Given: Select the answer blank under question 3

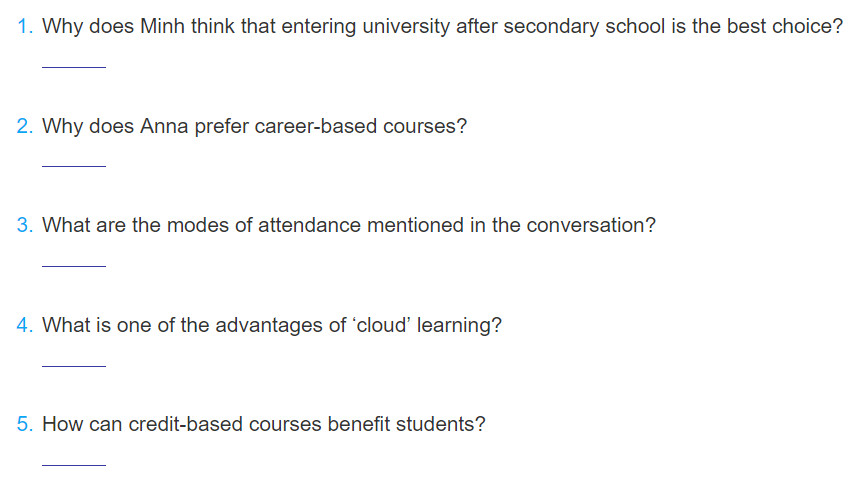Looking at the screenshot, I should [74, 266].
